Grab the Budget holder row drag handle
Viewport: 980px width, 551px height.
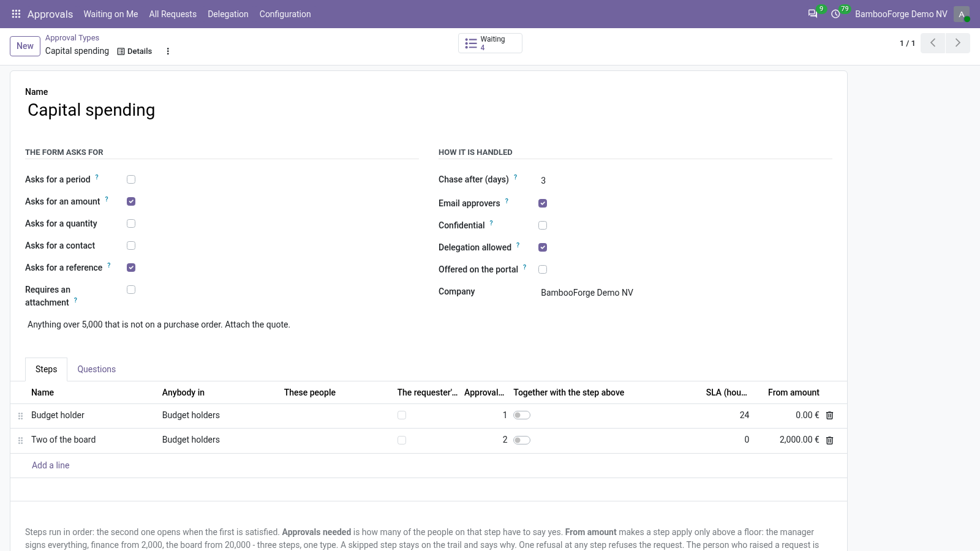coord(20,416)
